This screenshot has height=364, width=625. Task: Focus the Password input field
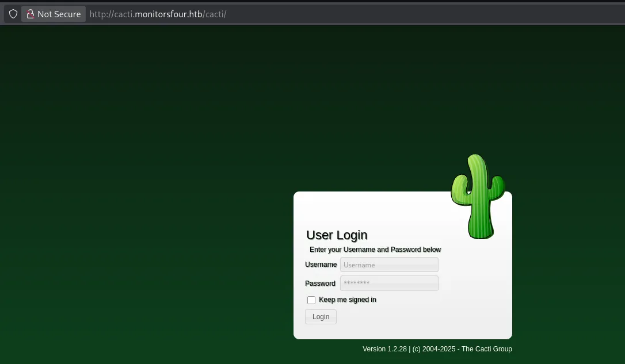click(389, 283)
